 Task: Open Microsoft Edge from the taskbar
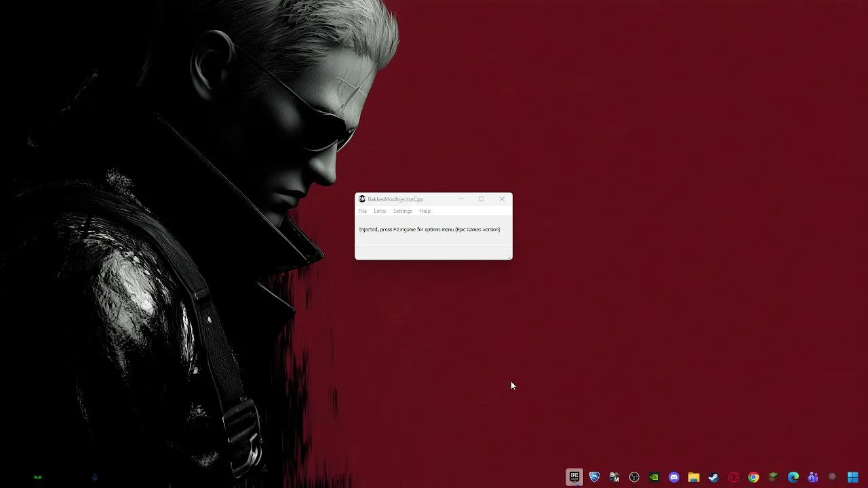point(793,477)
